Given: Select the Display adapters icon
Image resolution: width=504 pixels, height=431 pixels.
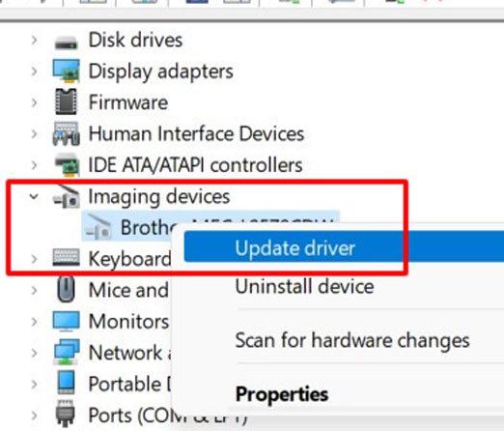Looking at the screenshot, I should (x=66, y=71).
